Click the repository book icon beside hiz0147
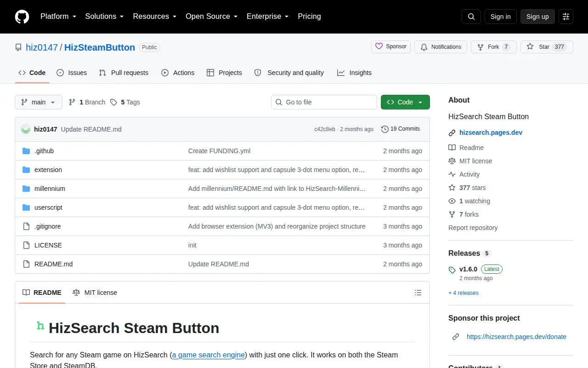588x368 pixels. point(18,47)
